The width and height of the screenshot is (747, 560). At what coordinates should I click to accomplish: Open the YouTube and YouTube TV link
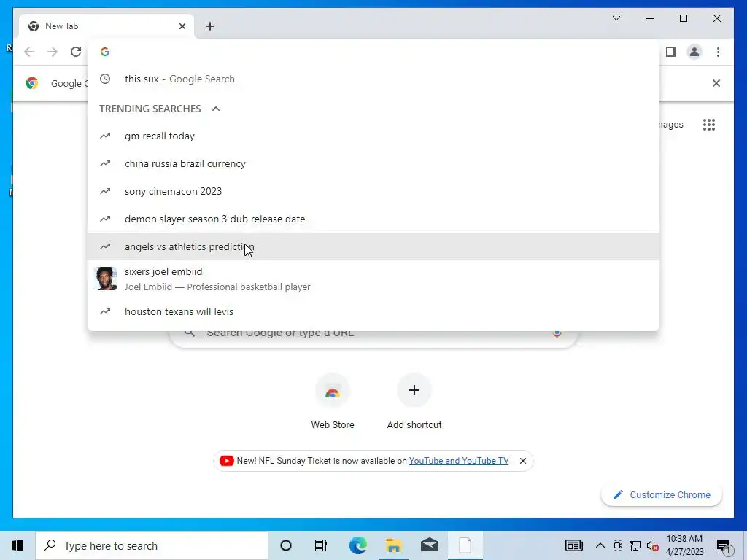(459, 461)
